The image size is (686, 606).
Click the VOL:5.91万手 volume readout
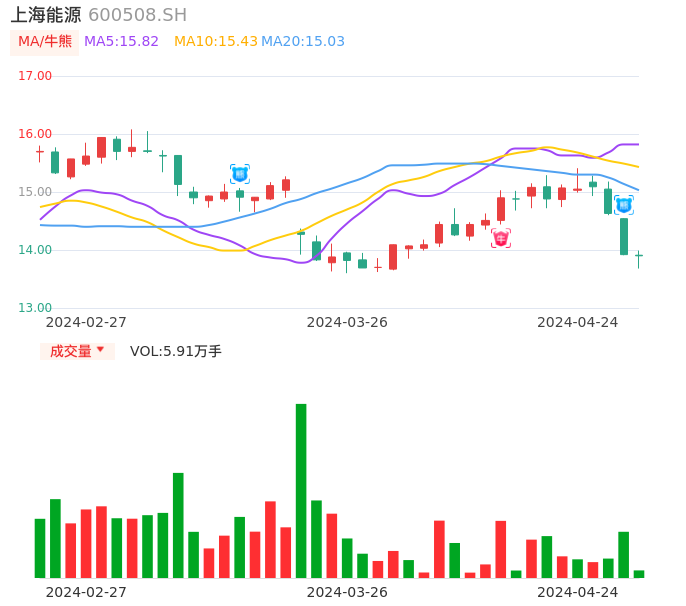click(x=176, y=352)
